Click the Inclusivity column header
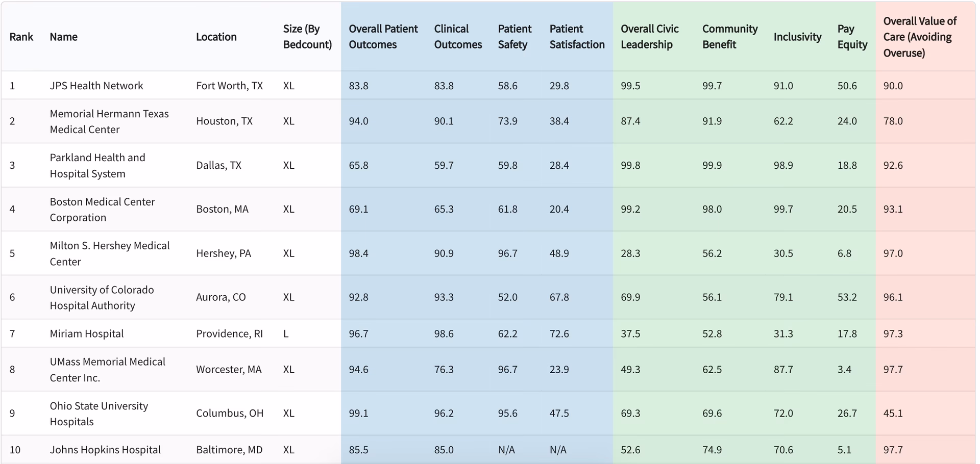The image size is (980, 464). coord(797,37)
